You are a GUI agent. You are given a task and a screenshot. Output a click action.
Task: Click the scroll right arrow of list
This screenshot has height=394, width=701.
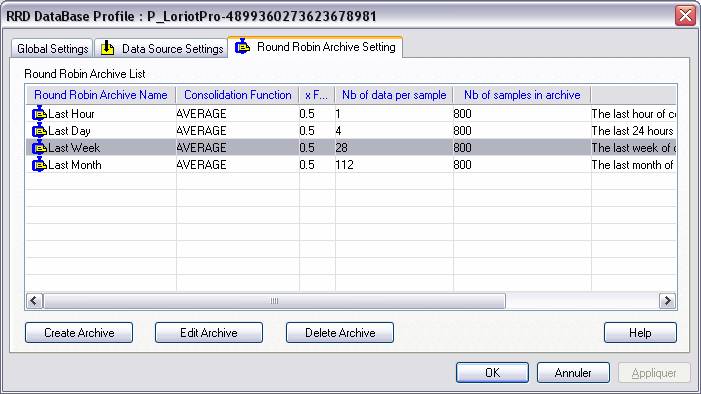(667, 301)
